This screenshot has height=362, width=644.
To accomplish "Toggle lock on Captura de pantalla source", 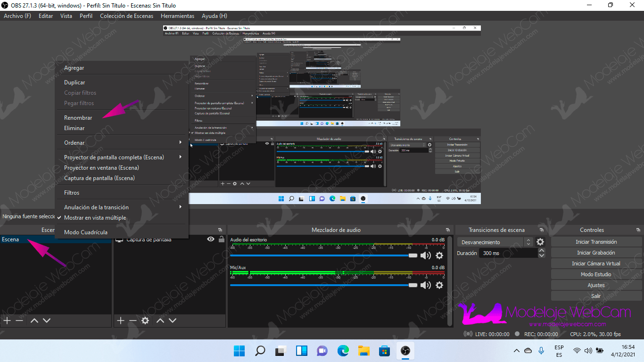I will pyautogui.click(x=221, y=239).
